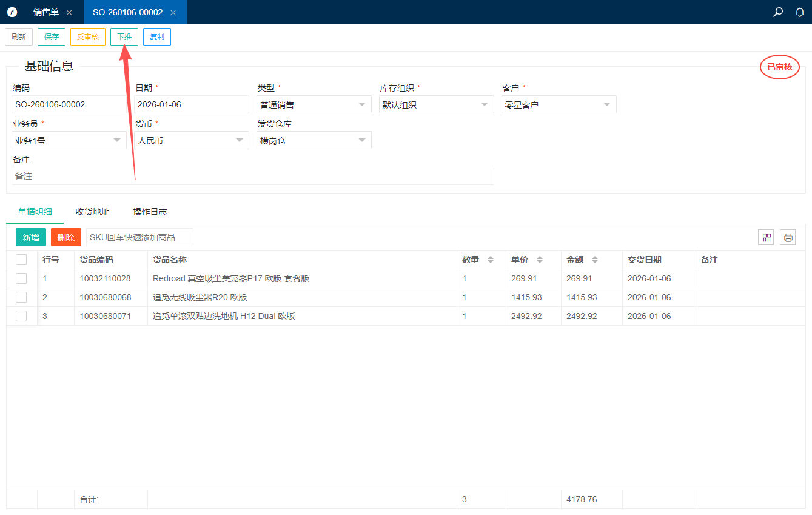The height and width of the screenshot is (515, 812).
Task: Click the SKU quick-add input field
Action: click(139, 237)
